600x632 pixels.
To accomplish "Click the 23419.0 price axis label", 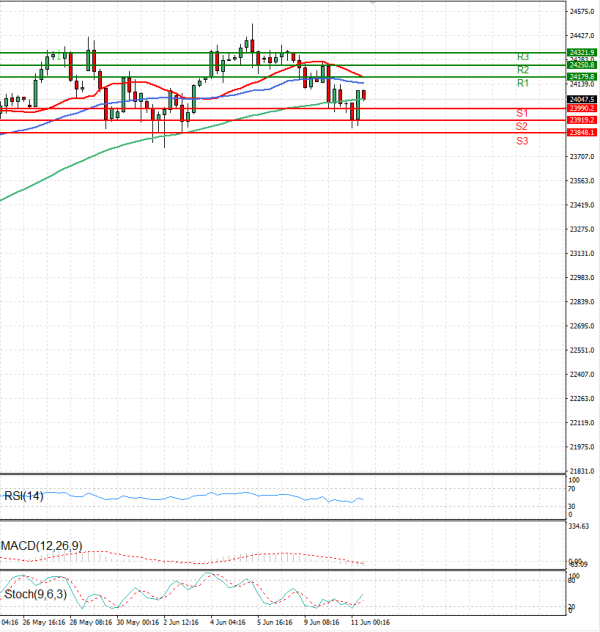I will [x=582, y=205].
